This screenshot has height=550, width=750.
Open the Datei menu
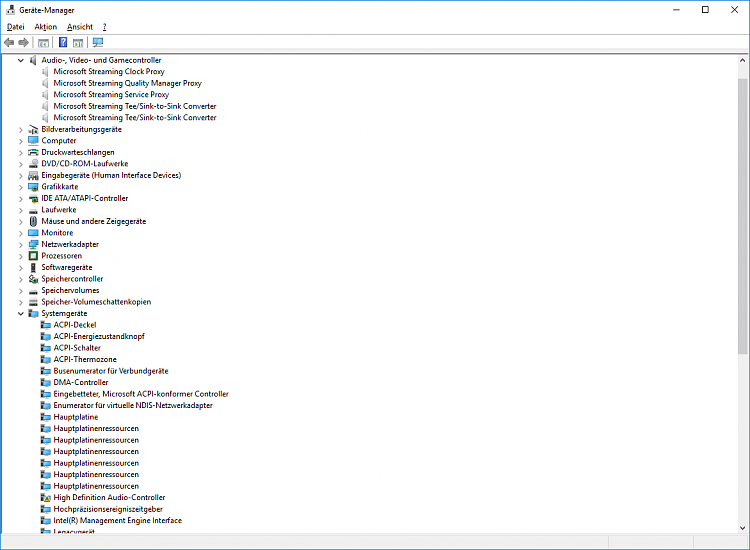click(x=16, y=27)
